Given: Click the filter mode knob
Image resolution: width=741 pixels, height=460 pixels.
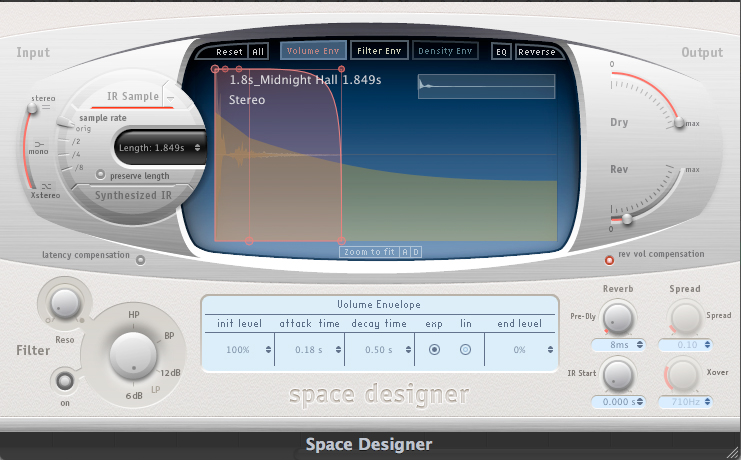Looking at the screenshot, I should point(133,356).
